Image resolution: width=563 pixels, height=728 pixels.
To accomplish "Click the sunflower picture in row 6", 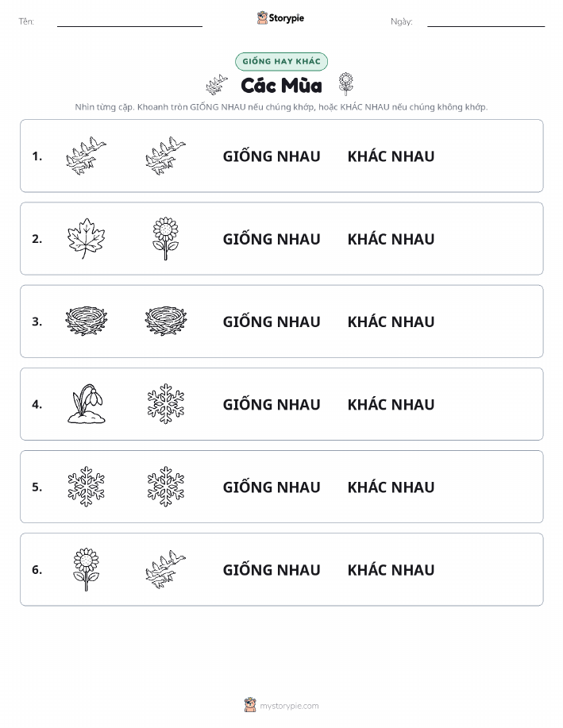I will [x=87, y=569].
